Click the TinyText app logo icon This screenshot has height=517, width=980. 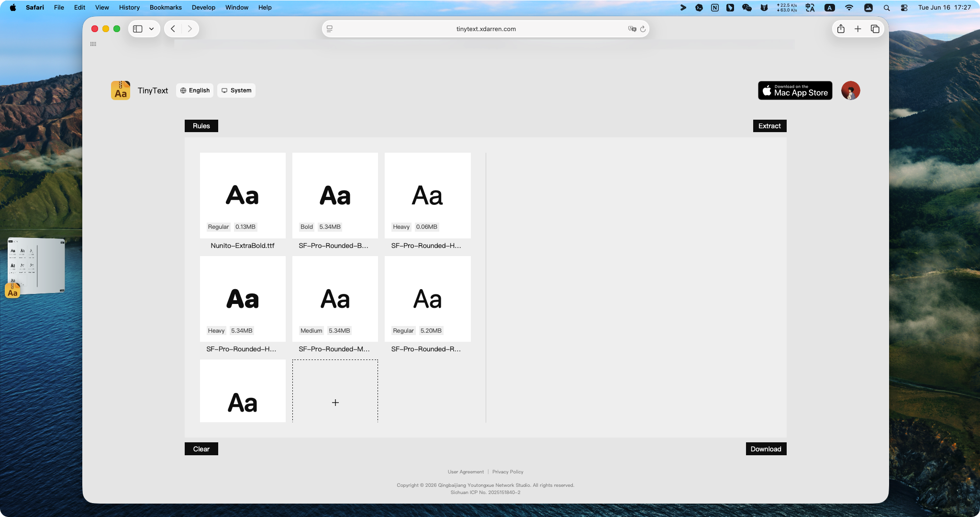pos(121,90)
